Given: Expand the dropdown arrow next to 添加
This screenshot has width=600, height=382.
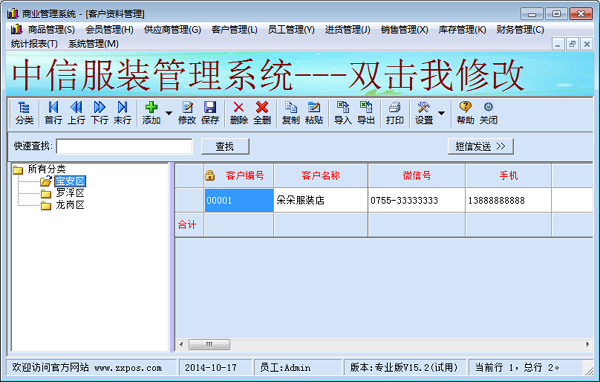Looking at the screenshot, I should pyautogui.click(x=169, y=113).
